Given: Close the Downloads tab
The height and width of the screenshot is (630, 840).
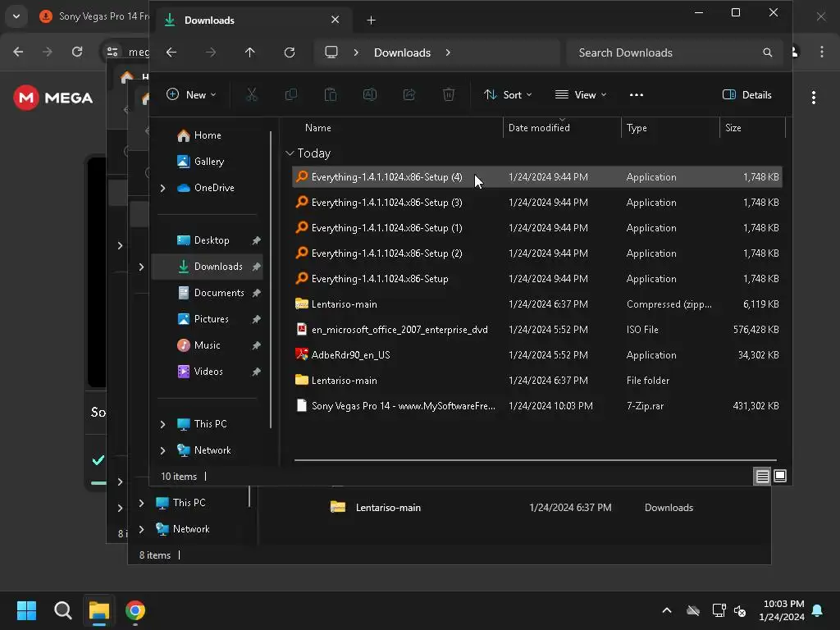Looking at the screenshot, I should (x=335, y=20).
